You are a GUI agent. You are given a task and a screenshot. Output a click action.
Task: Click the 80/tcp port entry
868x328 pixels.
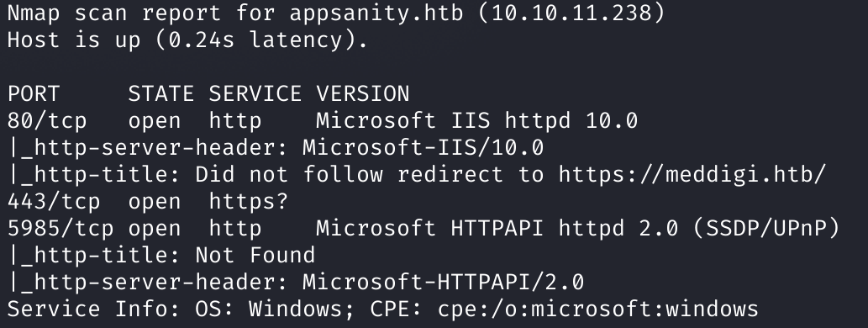click(x=47, y=121)
